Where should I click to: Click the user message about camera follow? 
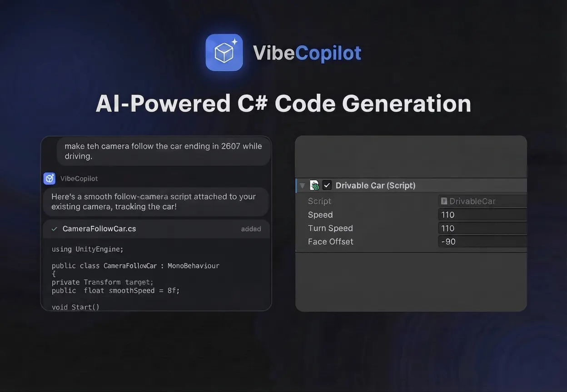point(164,151)
